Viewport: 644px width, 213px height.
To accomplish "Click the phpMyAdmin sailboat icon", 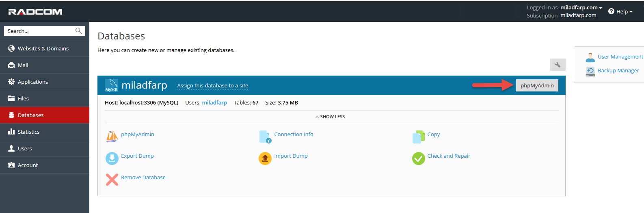I will point(112,137).
